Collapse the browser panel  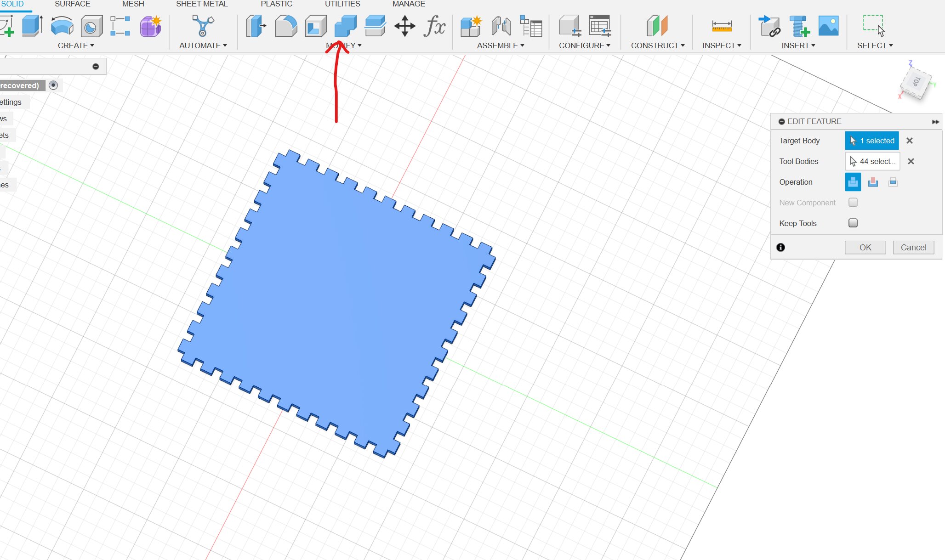coord(96,67)
